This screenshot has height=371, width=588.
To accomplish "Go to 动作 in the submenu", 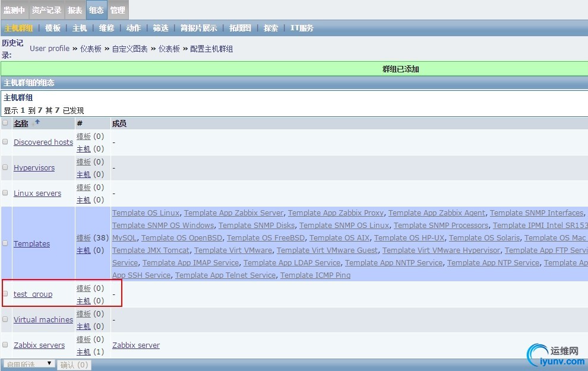I will click(134, 28).
